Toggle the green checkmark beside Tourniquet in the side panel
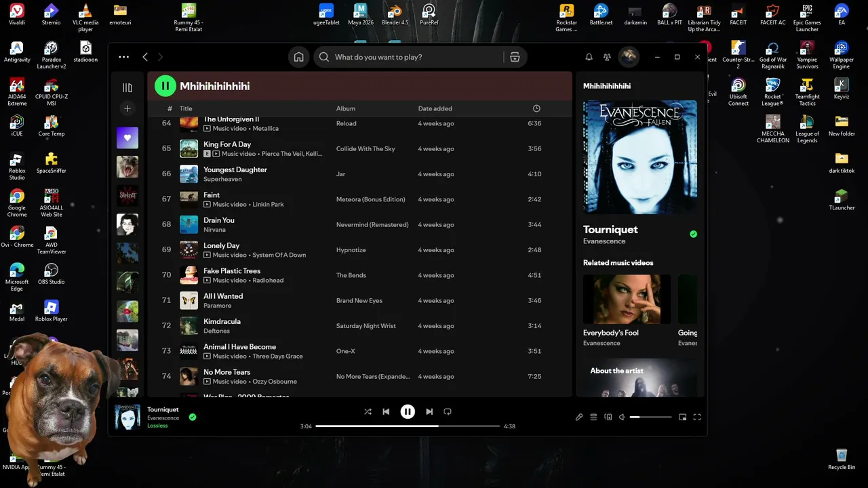The image size is (868, 488). click(x=693, y=234)
